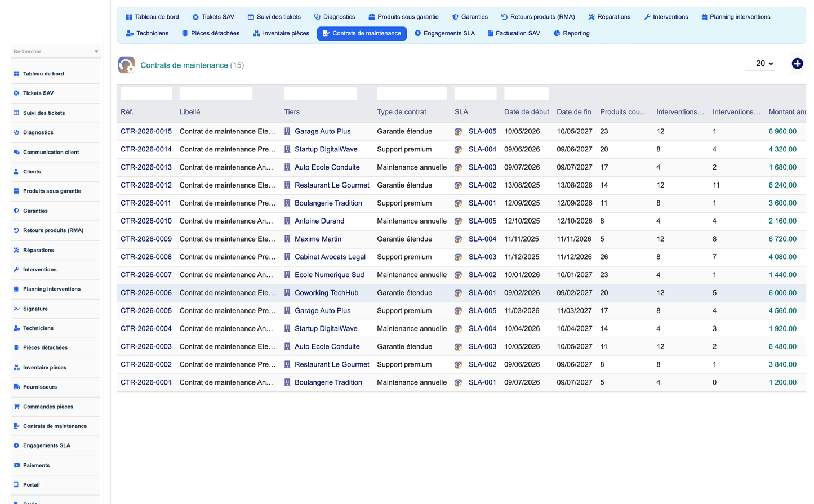
Task: Select the Contrats de maintenance active tab
Action: tap(362, 33)
